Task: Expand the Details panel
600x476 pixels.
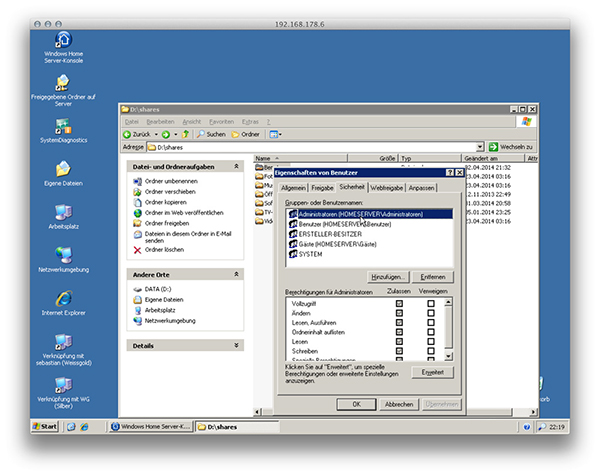Action: pos(236,346)
